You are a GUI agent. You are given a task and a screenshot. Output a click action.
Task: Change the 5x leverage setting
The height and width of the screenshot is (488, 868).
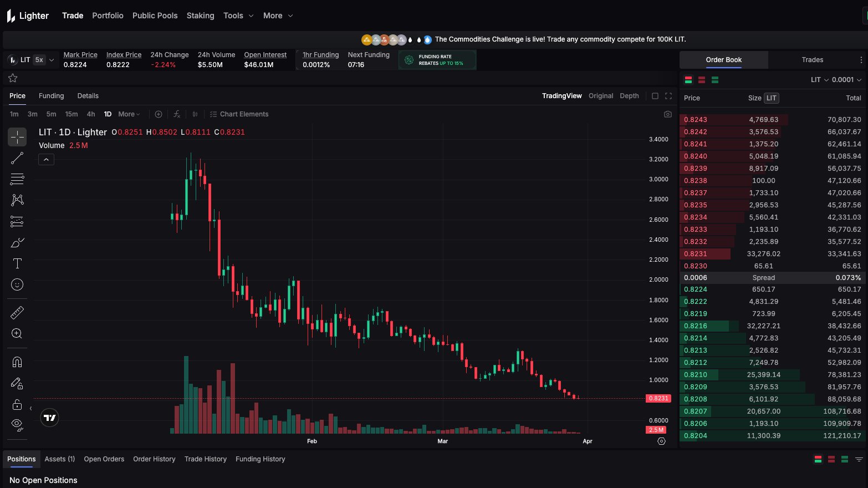(x=39, y=60)
